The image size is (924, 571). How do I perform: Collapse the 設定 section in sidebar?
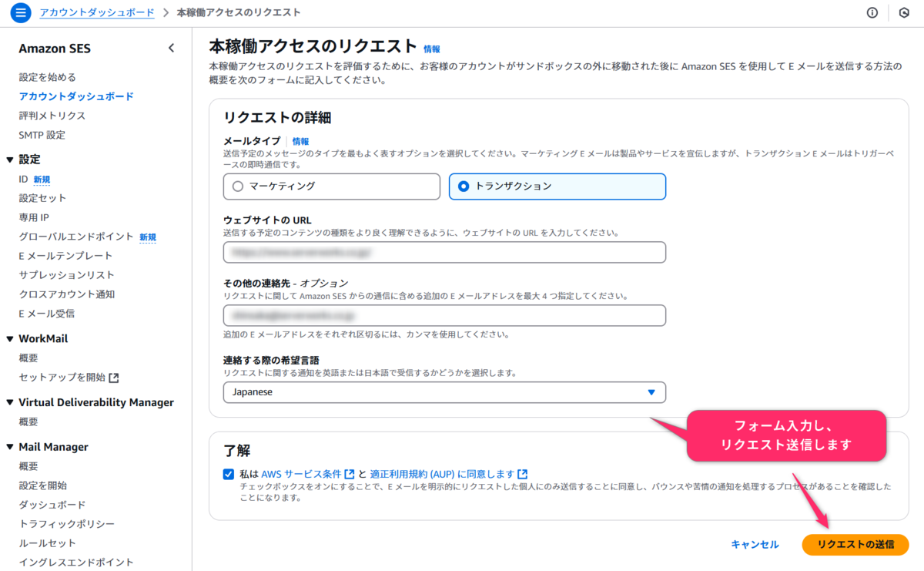pyautogui.click(x=10, y=160)
